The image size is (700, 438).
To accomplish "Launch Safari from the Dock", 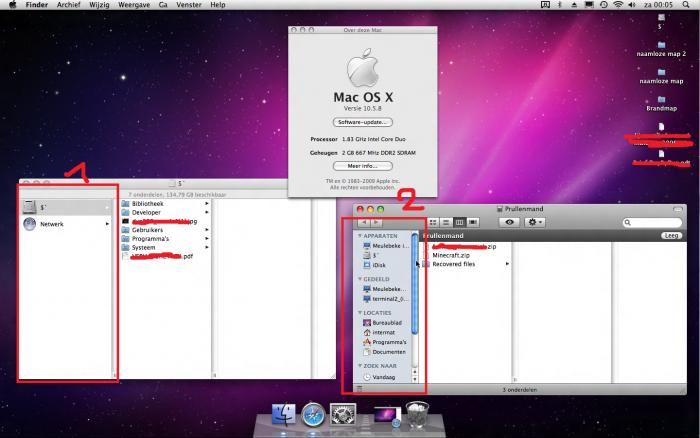I will click(x=313, y=415).
